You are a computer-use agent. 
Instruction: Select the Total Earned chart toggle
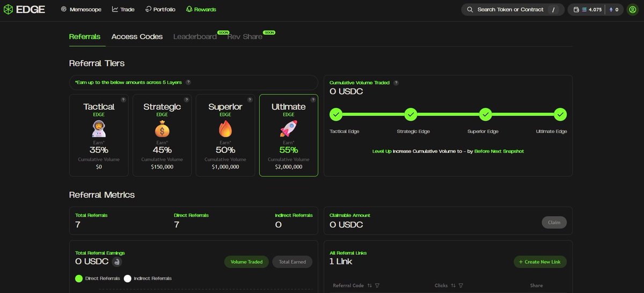point(292,262)
